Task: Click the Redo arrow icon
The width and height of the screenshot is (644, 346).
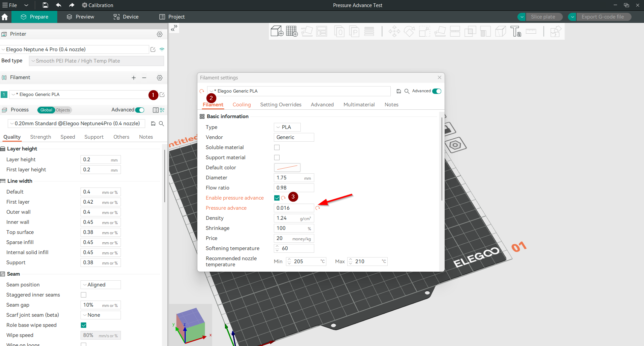Action: [x=71, y=5]
